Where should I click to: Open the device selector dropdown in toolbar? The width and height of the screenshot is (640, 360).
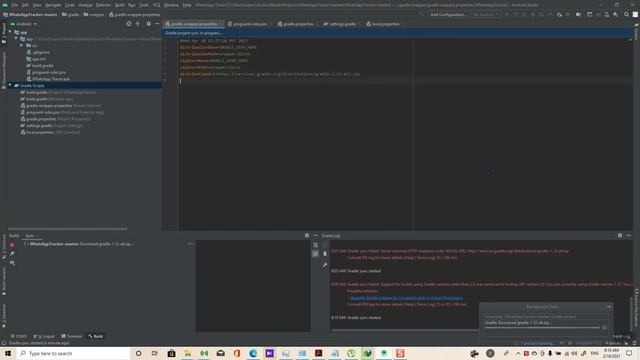[x=486, y=14]
